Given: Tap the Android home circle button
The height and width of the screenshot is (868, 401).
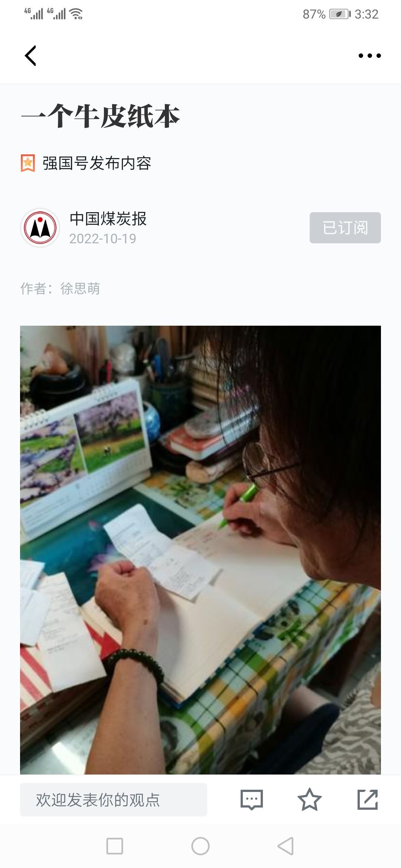Looking at the screenshot, I should [200, 846].
